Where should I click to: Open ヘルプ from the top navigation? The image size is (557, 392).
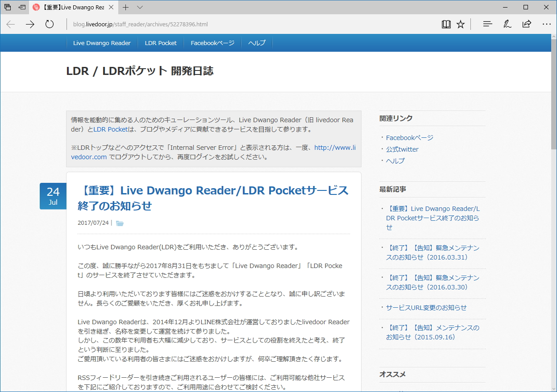click(256, 43)
